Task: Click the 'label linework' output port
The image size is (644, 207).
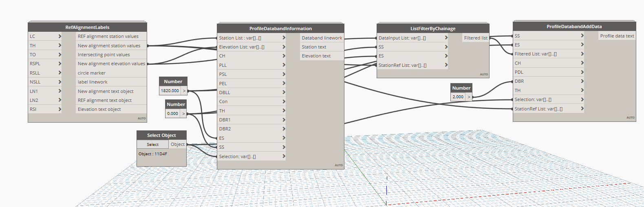Action: coord(111,82)
